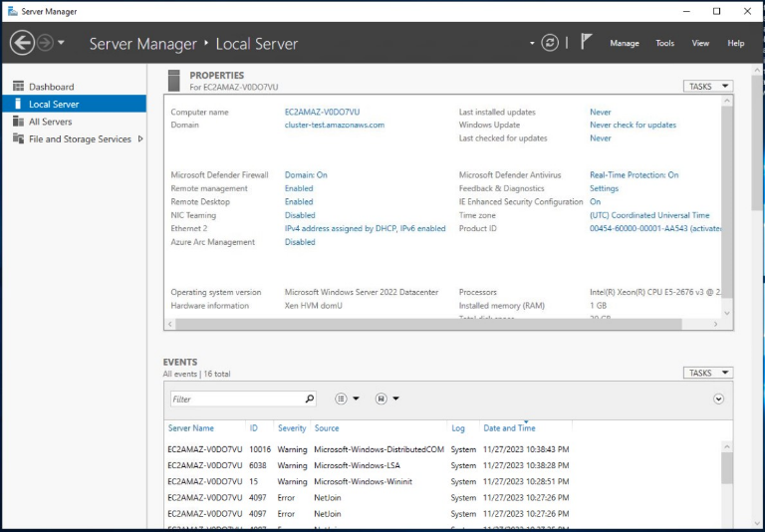This screenshot has height=532, width=765.
Task: Open the Properties TASKS dropdown
Action: point(708,87)
